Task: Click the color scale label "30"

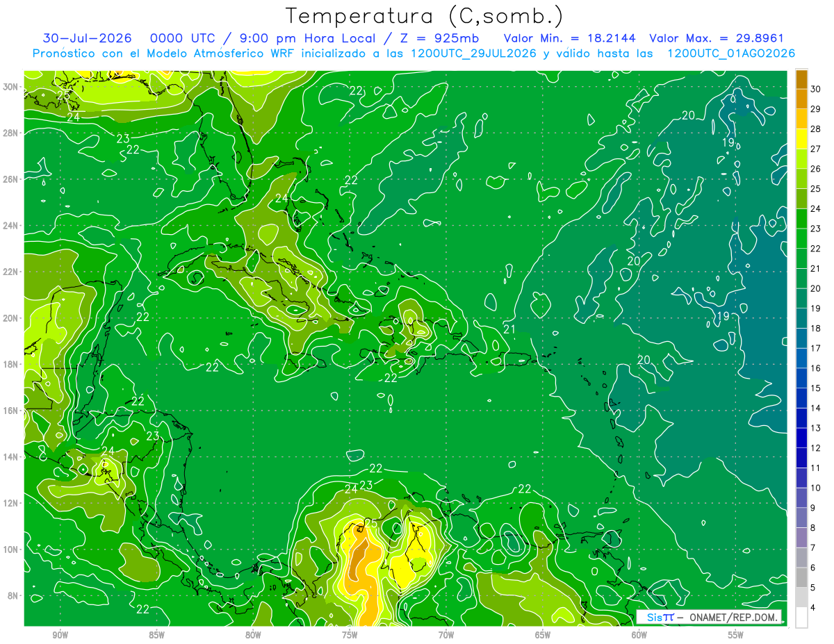Action: pyautogui.click(x=817, y=89)
